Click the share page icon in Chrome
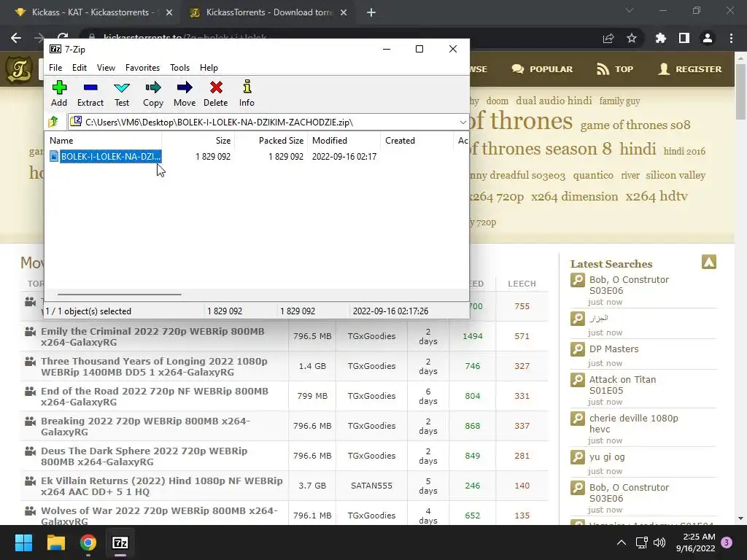 608,39
